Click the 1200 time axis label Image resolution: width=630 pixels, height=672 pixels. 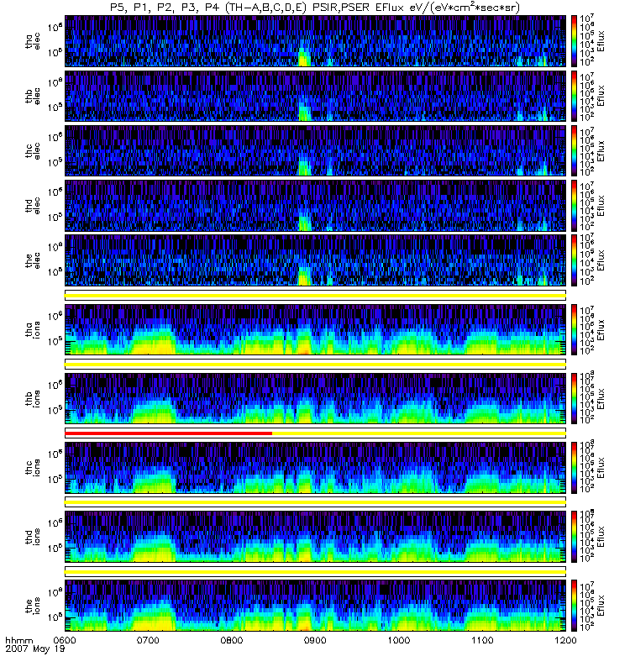point(565,640)
